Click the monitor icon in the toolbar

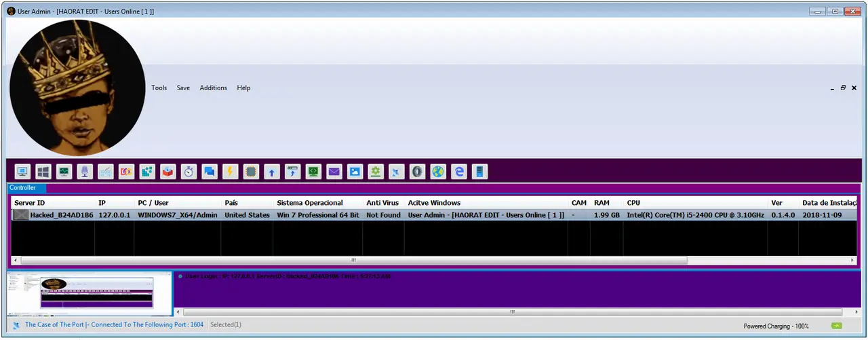(x=22, y=172)
